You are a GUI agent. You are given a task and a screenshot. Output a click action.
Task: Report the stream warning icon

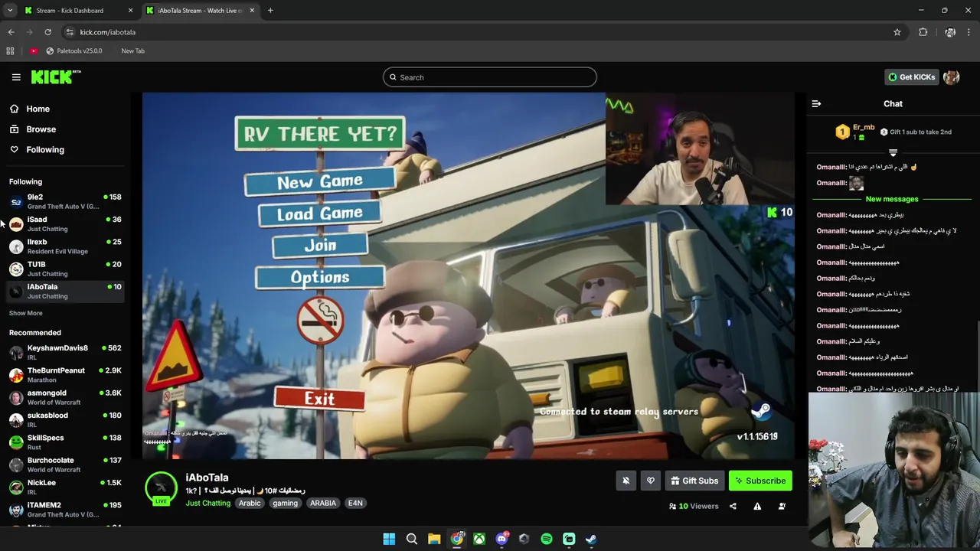757,506
